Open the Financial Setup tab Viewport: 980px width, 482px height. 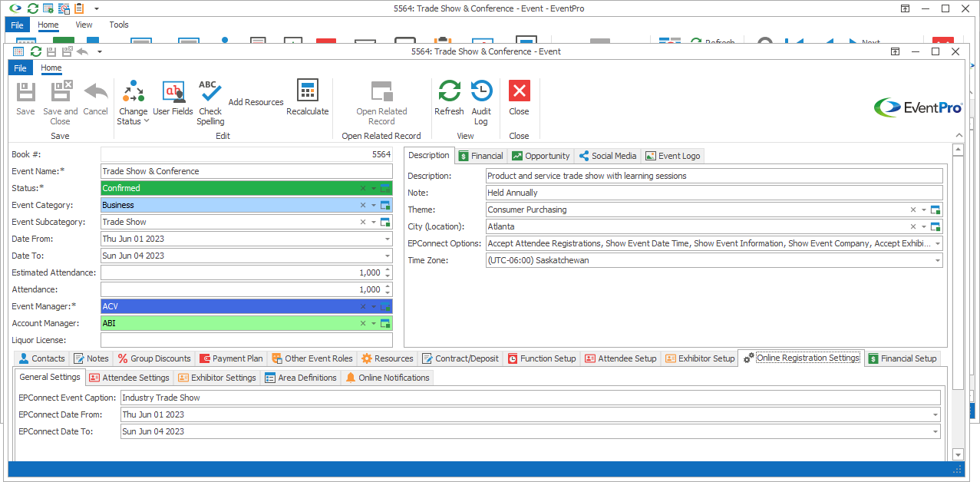pyautogui.click(x=902, y=358)
